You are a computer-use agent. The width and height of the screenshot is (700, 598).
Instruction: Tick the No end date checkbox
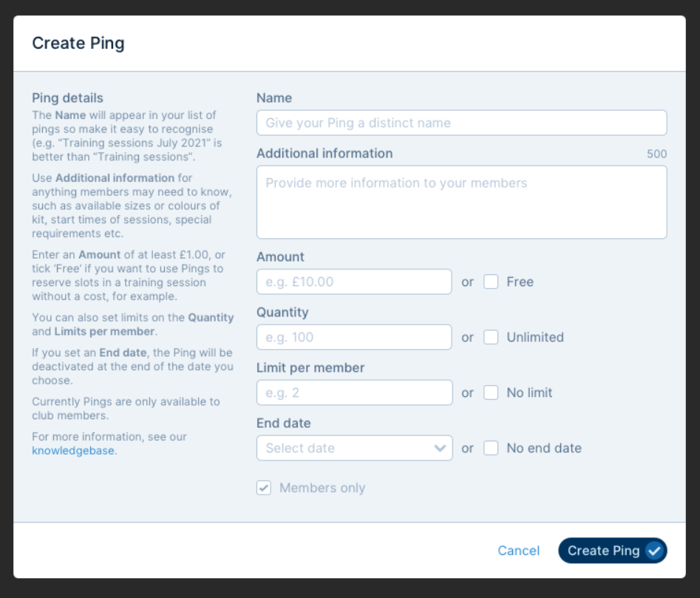click(x=492, y=448)
